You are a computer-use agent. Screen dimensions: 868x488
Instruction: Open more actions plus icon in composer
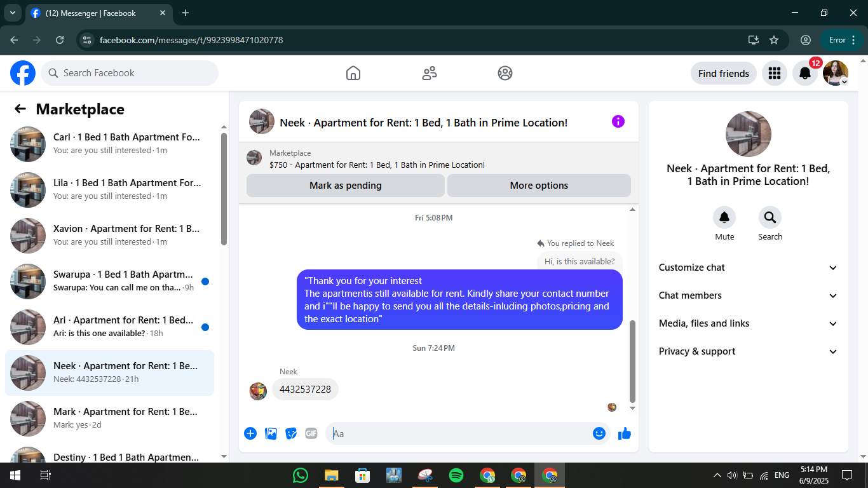[x=250, y=433]
